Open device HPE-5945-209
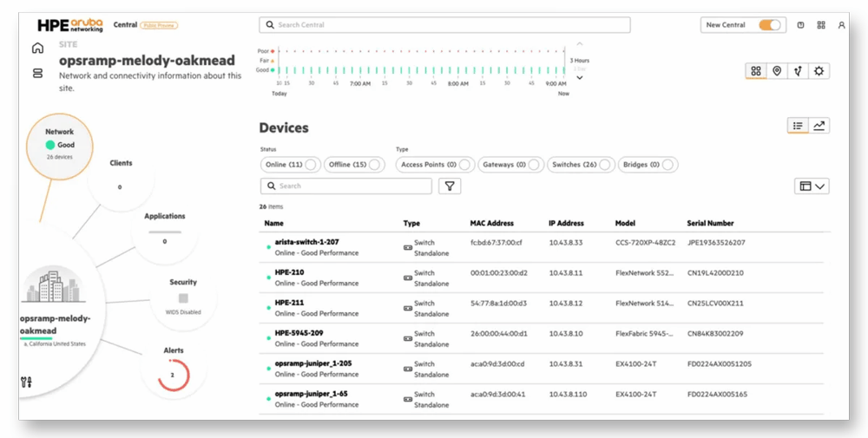The width and height of the screenshot is (868, 438). [299, 333]
